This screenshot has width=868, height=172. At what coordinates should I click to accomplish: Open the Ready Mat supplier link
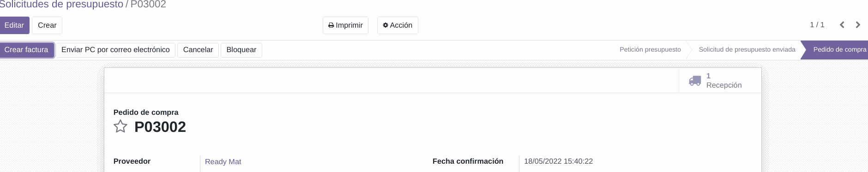pos(223,162)
